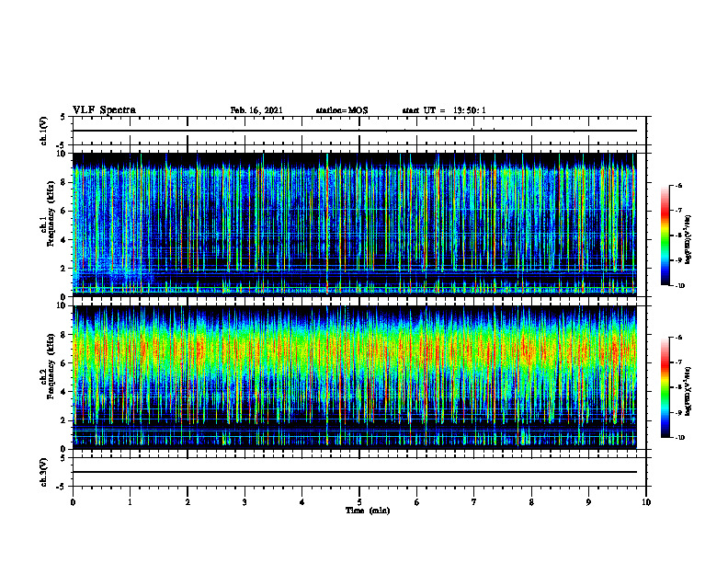Click time axis tick label "8"
The image size is (728, 563).
531,502
